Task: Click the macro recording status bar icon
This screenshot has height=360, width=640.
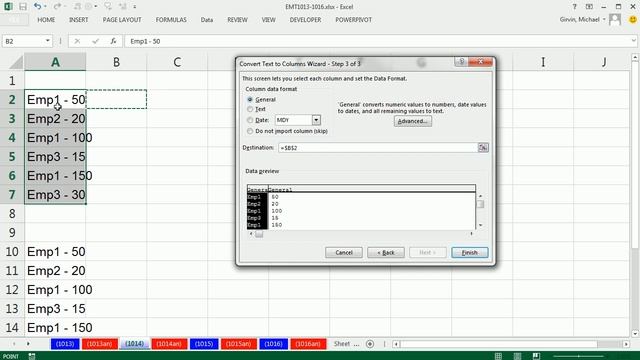Action: coord(32,356)
